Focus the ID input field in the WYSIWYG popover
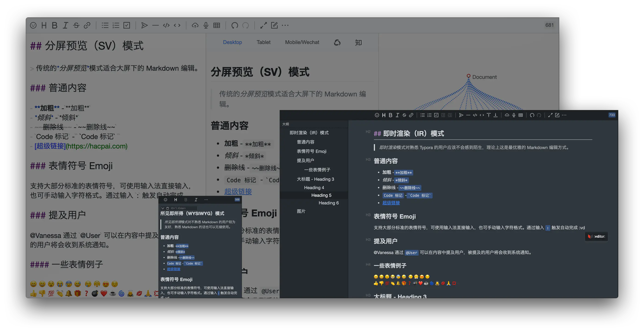644x332 pixels. [x=184, y=208]
